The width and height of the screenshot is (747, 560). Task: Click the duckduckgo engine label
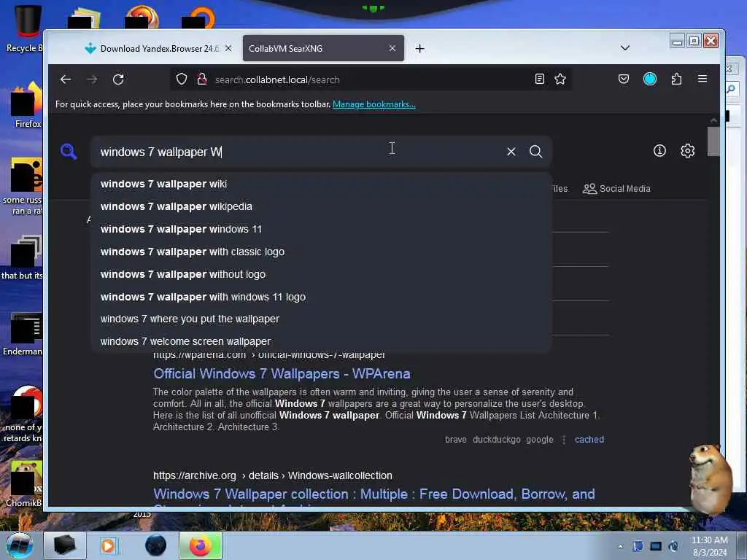point(496,440)
